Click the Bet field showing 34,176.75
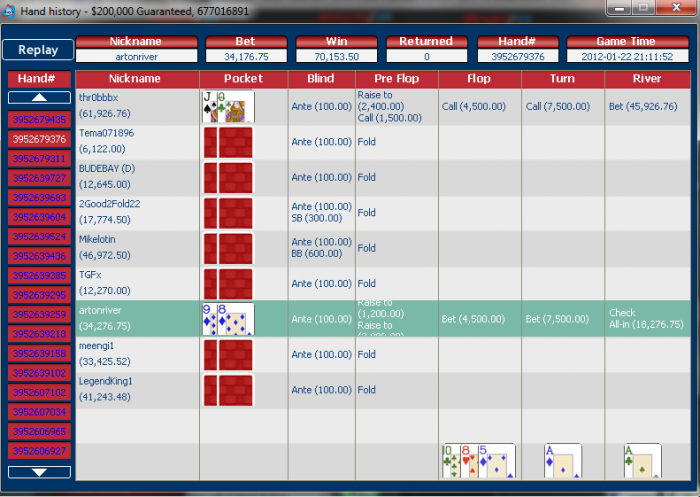Screen dimensions: 700x497 pos(246,57)
